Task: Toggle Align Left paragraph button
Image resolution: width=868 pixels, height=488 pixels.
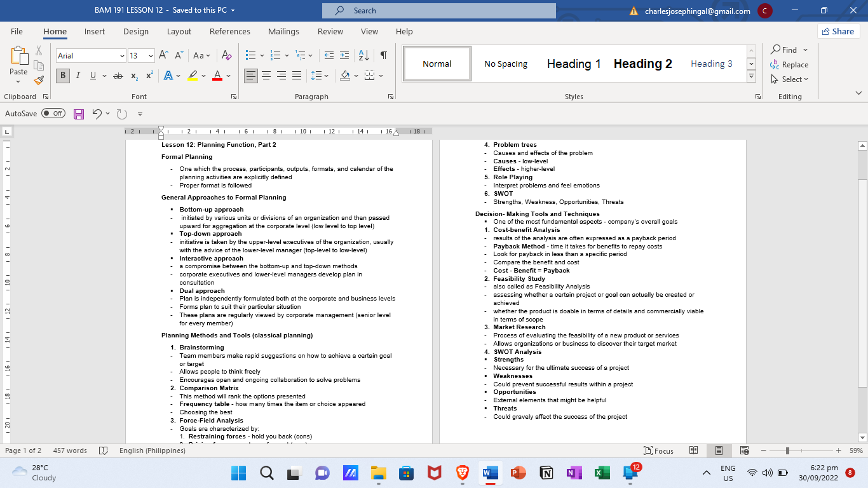Action: (x=251, y=76)
